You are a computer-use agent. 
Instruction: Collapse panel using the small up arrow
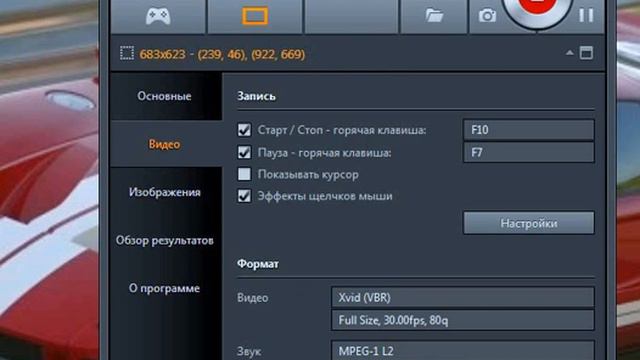569,53
